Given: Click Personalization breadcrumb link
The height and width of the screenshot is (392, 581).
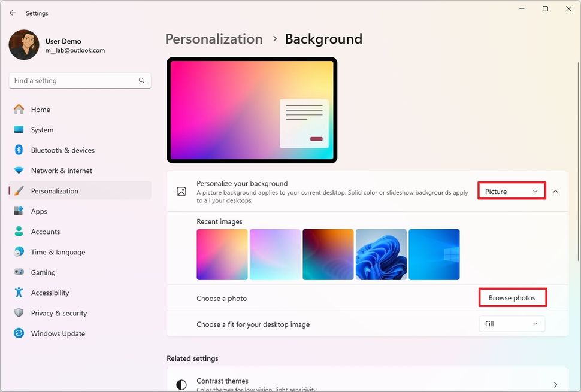Looking at the screenshot, I should coord(214,39).
